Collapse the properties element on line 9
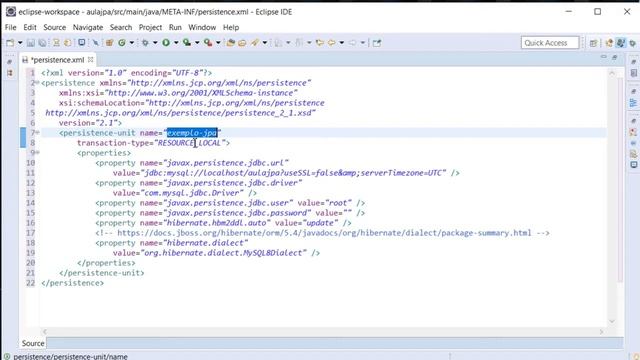Screen dimensions: 640x360 [37, 153]
